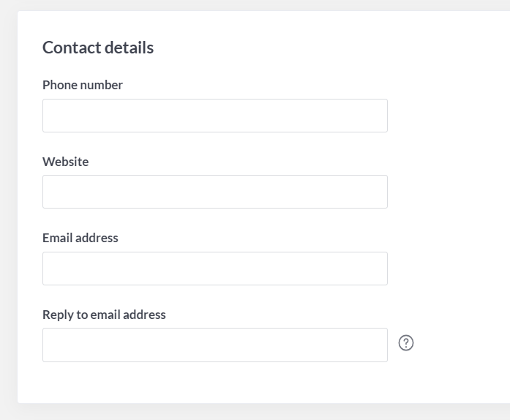
Task: Click inside Reply to email address field
Action: point(215,345)
